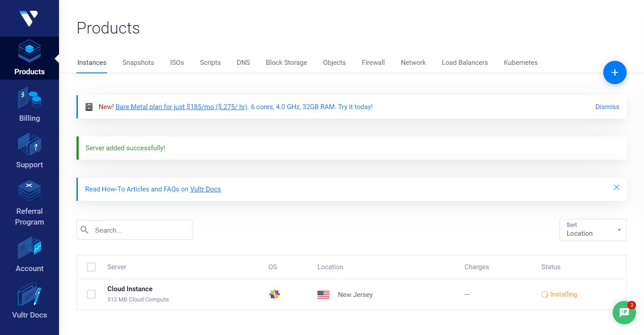Click the Server column header
644x335 pixels.
117,267
